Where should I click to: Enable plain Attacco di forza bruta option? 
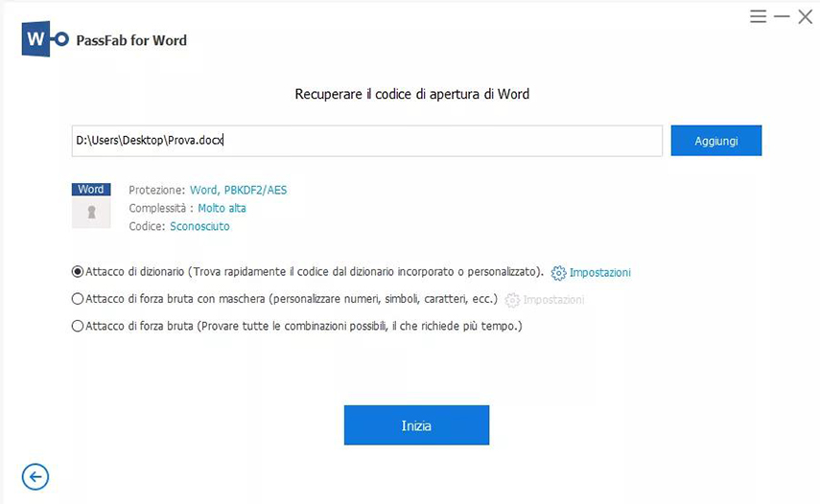point(78,326)
